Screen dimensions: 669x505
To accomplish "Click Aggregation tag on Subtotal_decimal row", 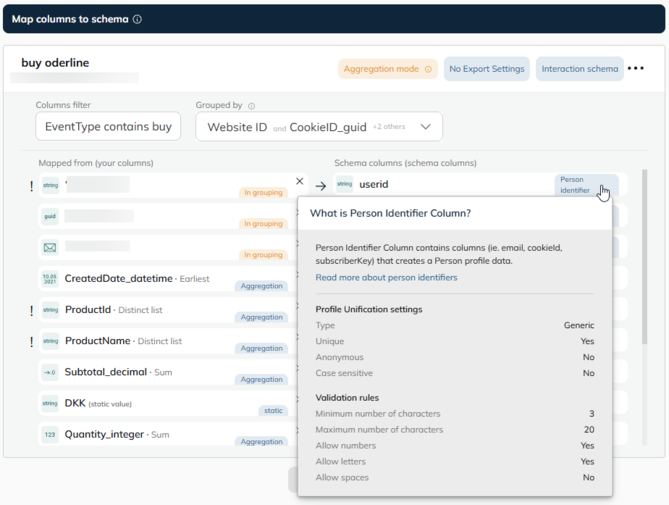I will 262,379.
